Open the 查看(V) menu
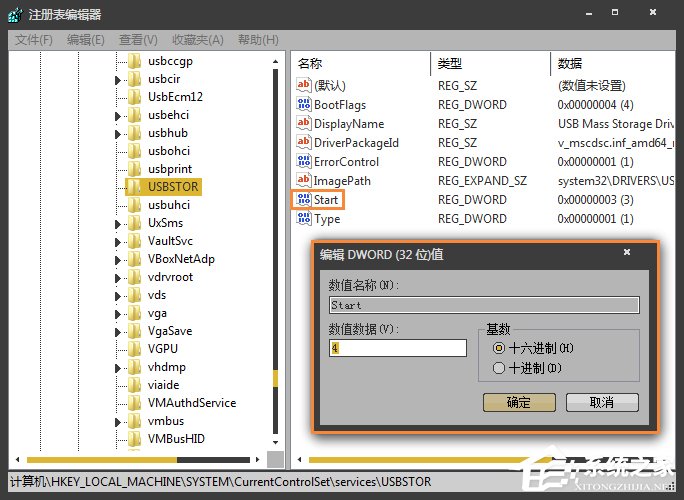684x500 pixels. [138, 40]
